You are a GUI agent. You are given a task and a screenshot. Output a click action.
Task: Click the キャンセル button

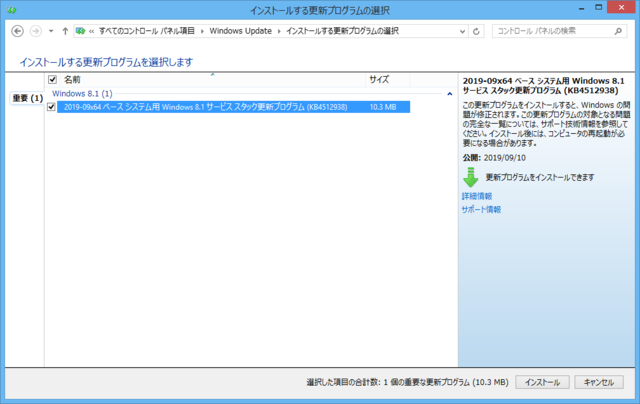(x=599, y=382)
